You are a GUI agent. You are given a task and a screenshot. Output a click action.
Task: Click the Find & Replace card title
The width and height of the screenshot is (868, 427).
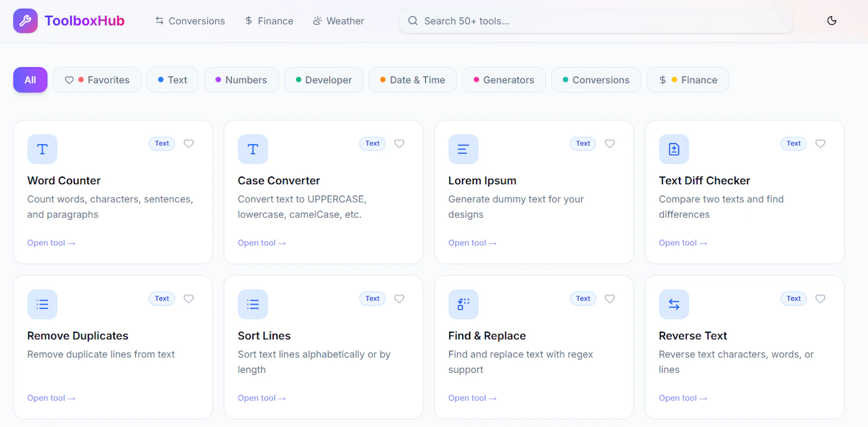click(487, 335)
